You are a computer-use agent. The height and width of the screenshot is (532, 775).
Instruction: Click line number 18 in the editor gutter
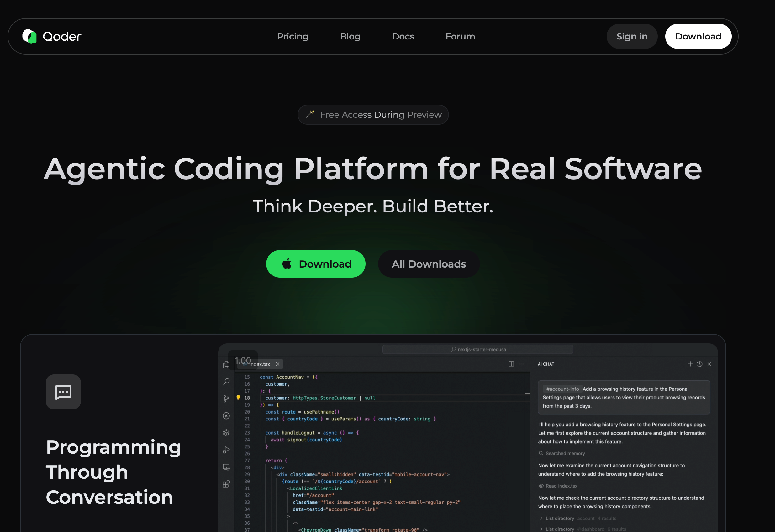click(x=247, y=398)
